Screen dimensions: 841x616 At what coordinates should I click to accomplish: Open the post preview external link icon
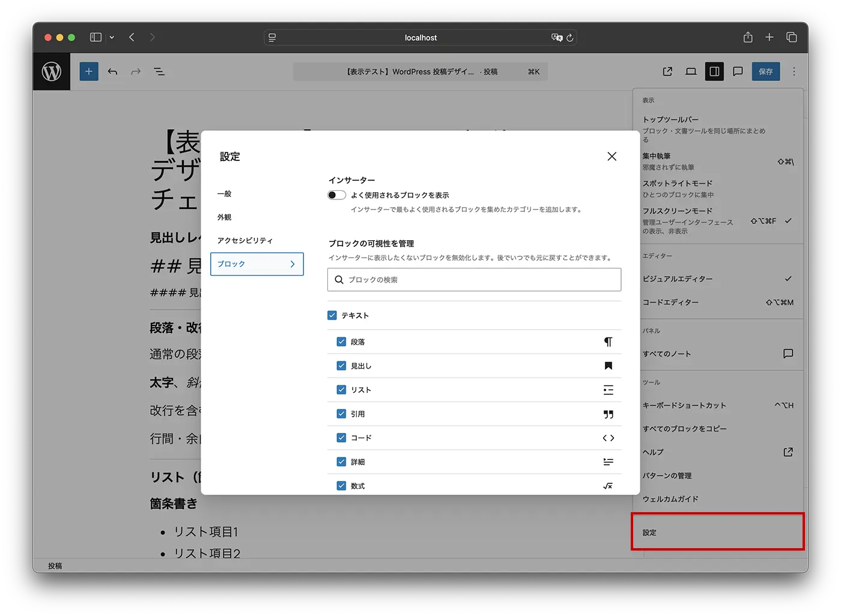(x=667, y=71)
